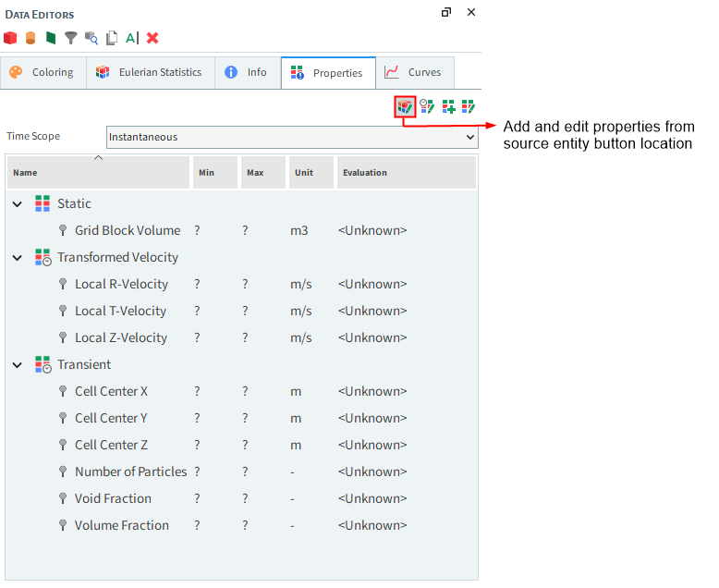
Task: Click the orange cylinder icon in toolbar
Action: tap(30, 38)
